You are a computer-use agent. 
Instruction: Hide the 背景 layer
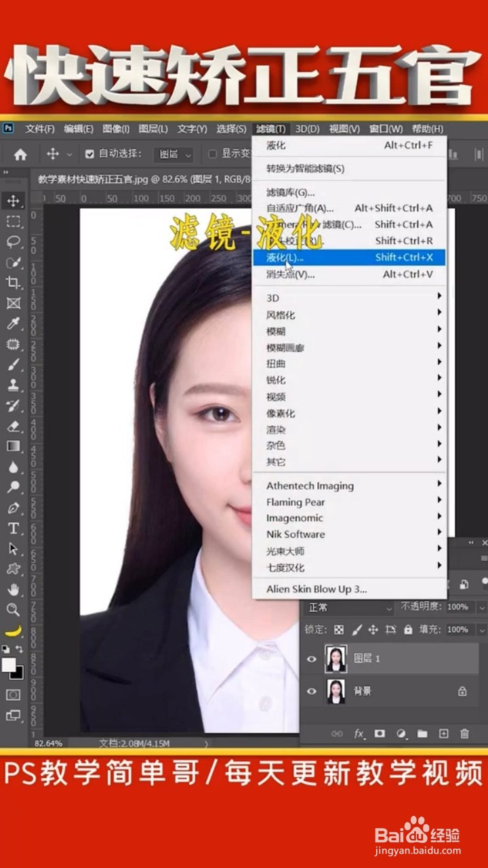(x=312, y=691)
